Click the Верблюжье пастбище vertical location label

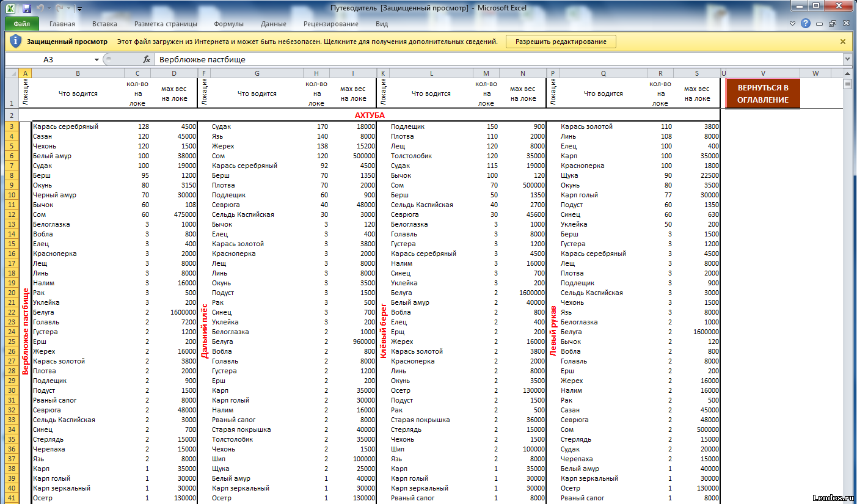coord(25,331)
